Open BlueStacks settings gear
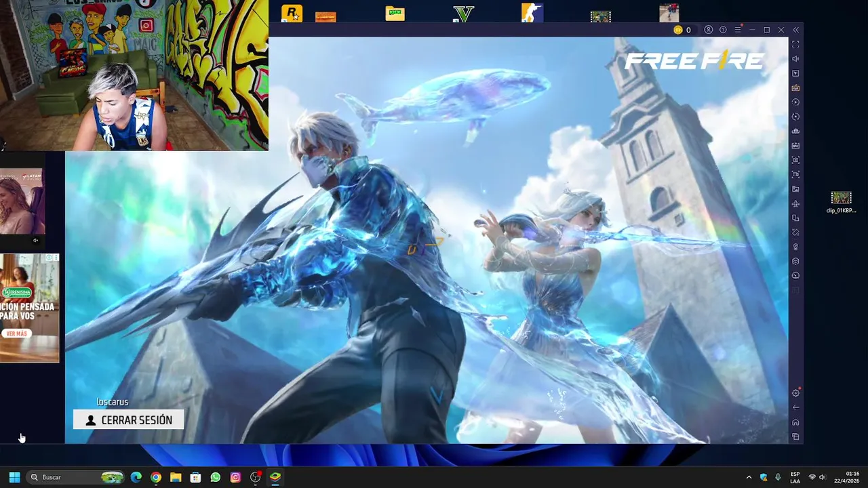The width and height of the screenshot is (868, 488). (x=796, y=393)
